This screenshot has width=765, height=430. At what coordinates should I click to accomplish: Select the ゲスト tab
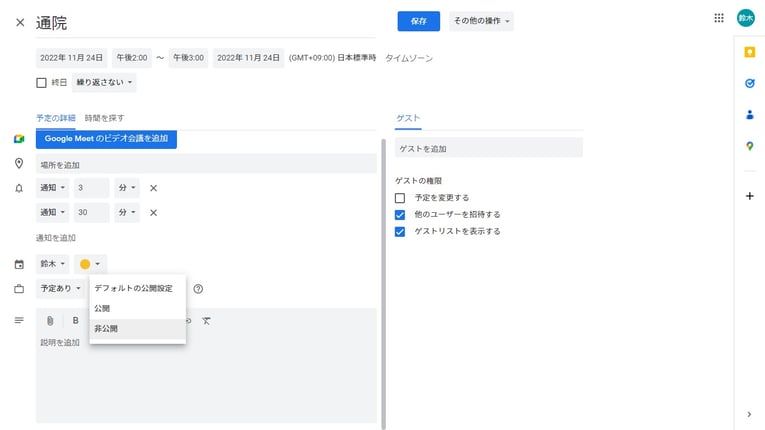point(408,118)
